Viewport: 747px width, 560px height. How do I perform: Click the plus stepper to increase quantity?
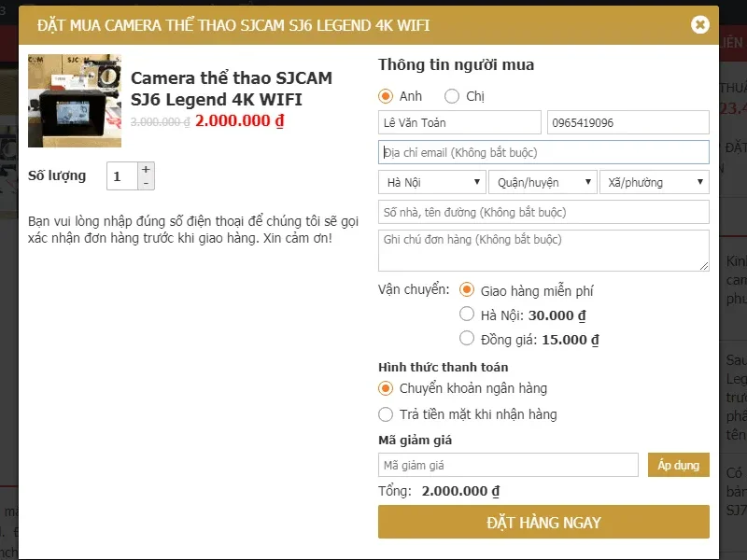[146, 169]
